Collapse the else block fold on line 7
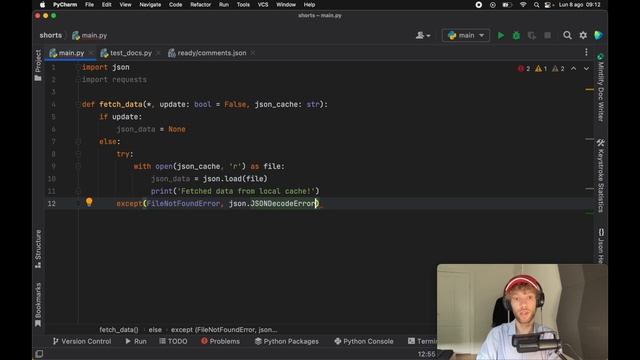640x360 pixels. [78, 142]
